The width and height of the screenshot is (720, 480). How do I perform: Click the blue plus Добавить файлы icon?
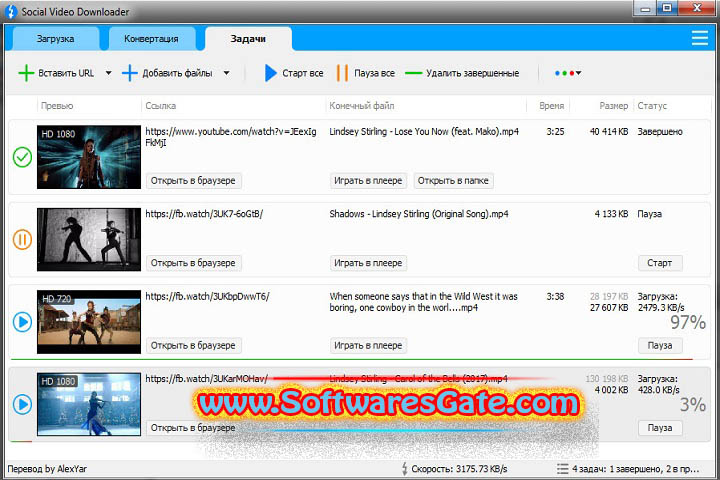[129, 73]
